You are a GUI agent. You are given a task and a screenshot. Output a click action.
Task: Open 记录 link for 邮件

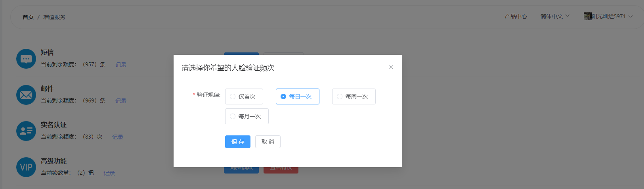click(x=121, y=101)
